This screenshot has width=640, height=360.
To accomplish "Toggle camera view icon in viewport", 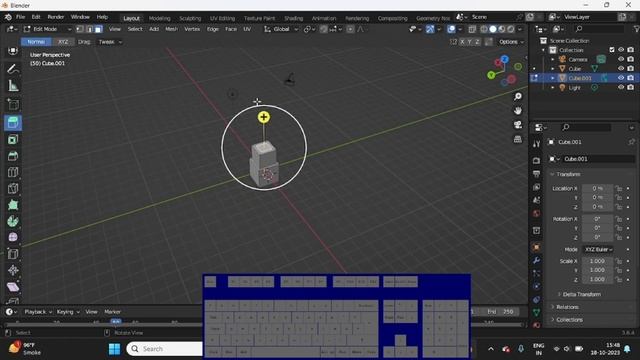I will click(518, 124).
